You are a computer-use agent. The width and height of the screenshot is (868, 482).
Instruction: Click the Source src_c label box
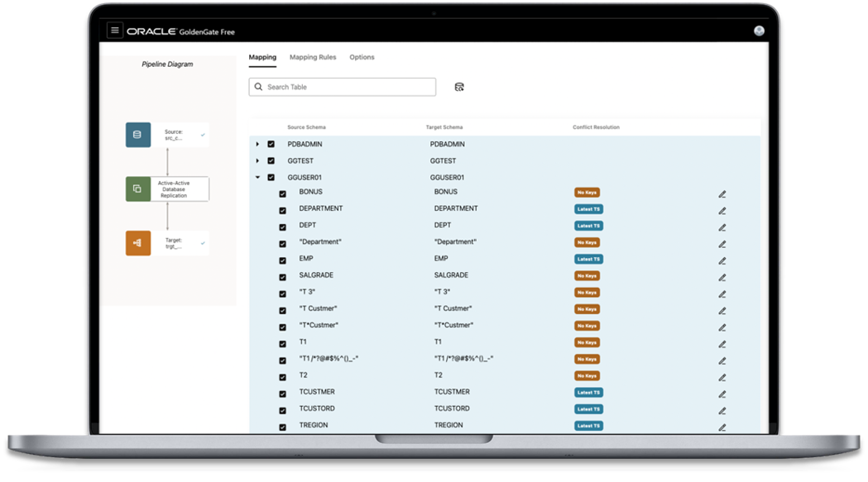[180, 135]
